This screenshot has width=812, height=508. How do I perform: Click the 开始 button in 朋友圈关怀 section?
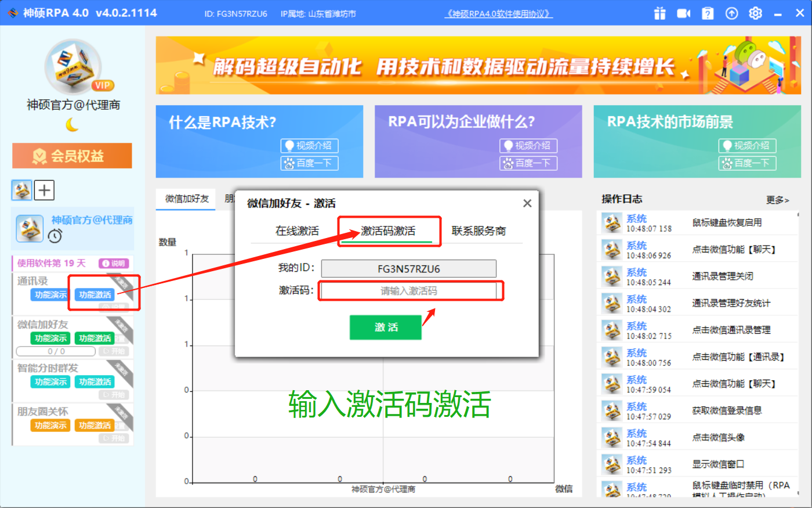114,438
